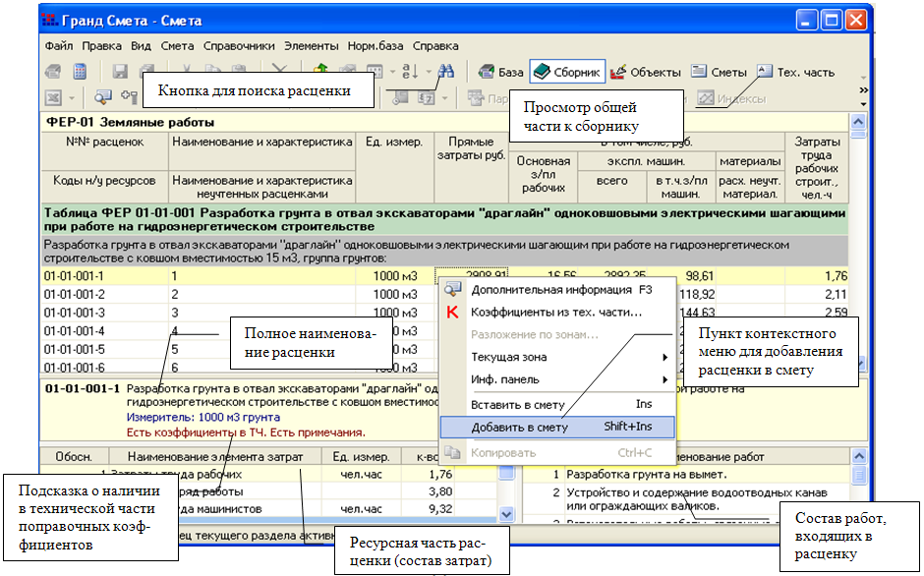Click Наименование элемента затрат column header
The width and height of the screenshot is (924, 576).
coord(215,457)
